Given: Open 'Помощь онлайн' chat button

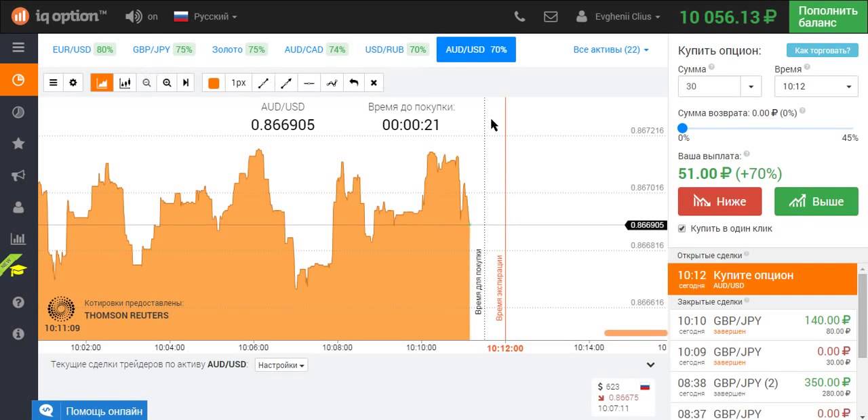Looking at the screenshot, I should [90, 411].
